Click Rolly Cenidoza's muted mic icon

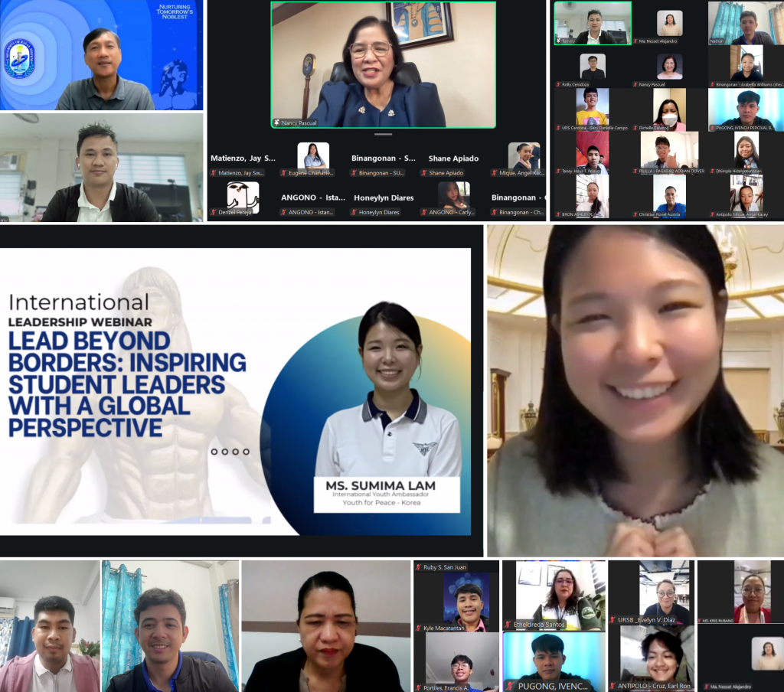(x=558, y=85)
